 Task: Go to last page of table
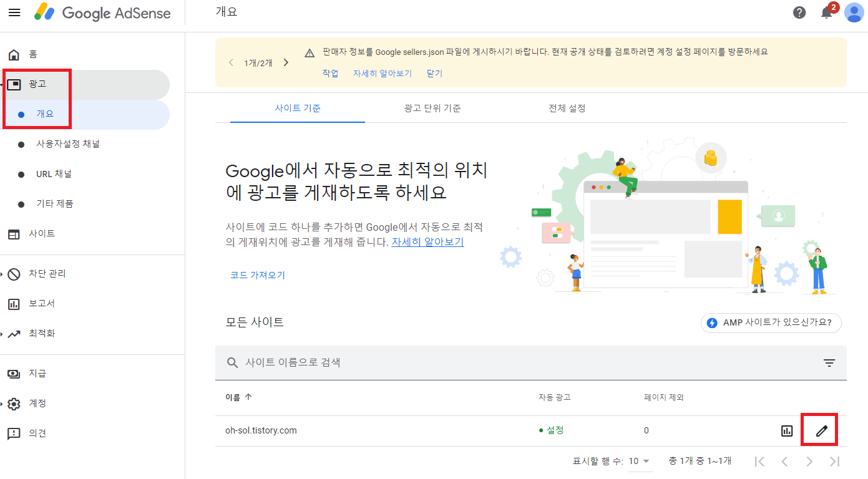tap(834, 462)
